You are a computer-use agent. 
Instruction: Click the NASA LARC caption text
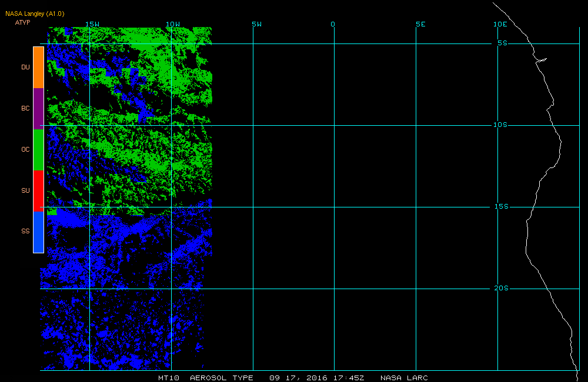[405, 378]
